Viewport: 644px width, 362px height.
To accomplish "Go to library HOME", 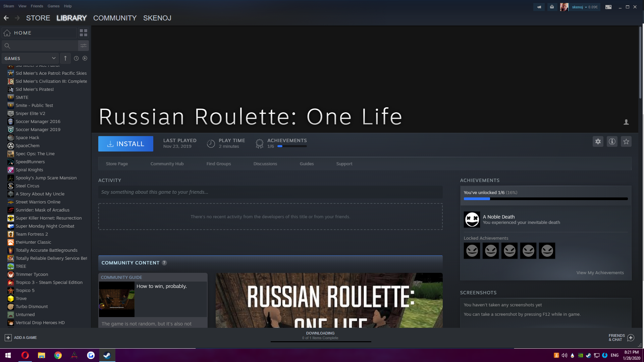I will tap(39, 33).
